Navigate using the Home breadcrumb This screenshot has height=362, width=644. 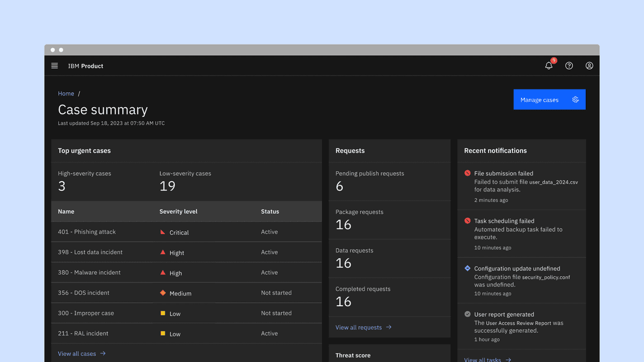pos(66,93)
